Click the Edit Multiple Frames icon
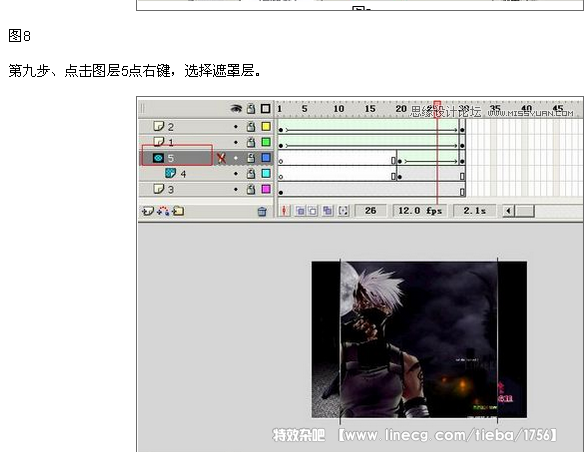This screenshot has width=587, height=452. pyautogui.click(x=328, y=211)
